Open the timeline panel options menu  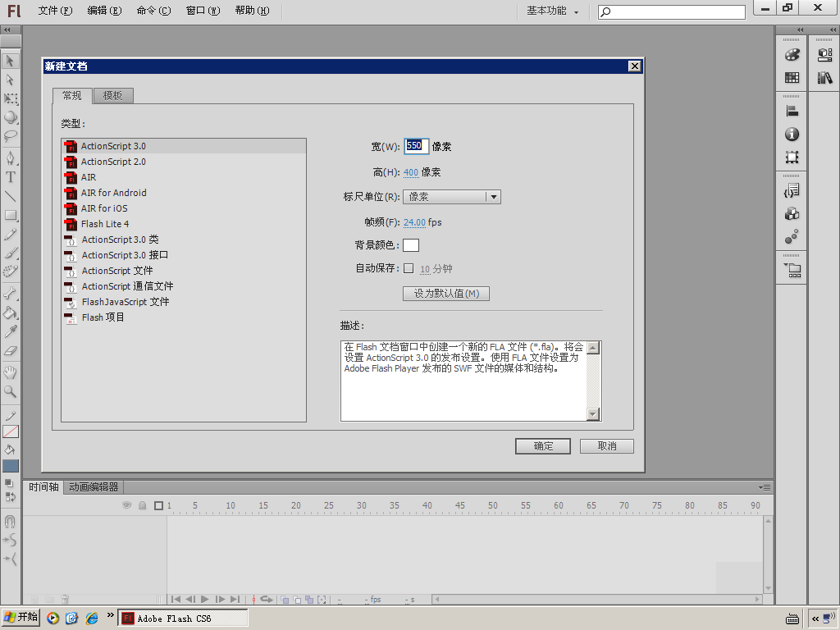pyautogui.click(x=765, y=487)
